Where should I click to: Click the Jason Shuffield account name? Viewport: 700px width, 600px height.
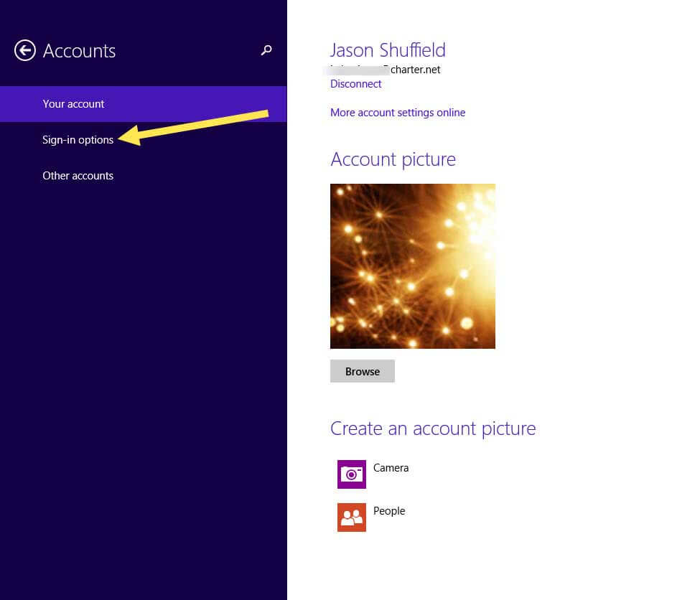tap(388, 50)
